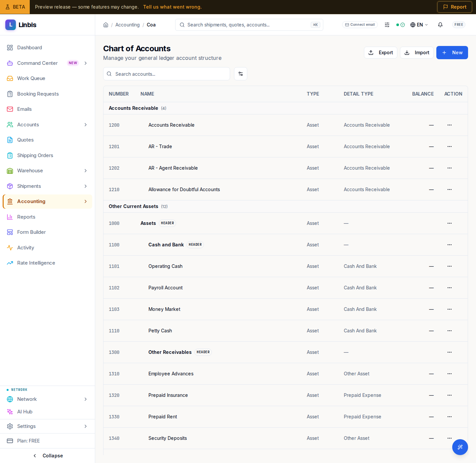
Task: Open Booking Requests page
Action: click(x=47, y=94)
